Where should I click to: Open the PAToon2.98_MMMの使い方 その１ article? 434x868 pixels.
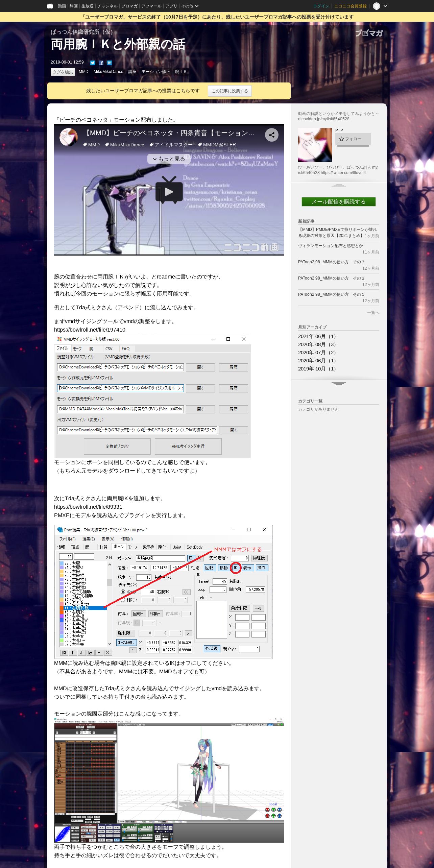point(331,294)
